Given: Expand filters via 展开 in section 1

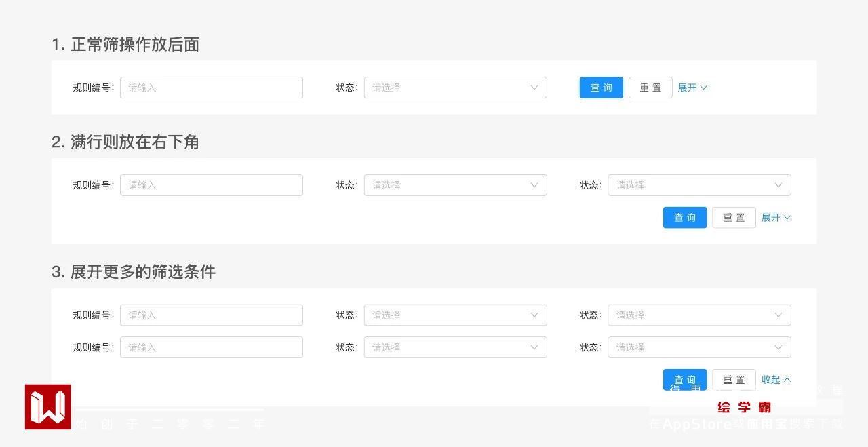Looking at the screenshot, I should point(692,88).
